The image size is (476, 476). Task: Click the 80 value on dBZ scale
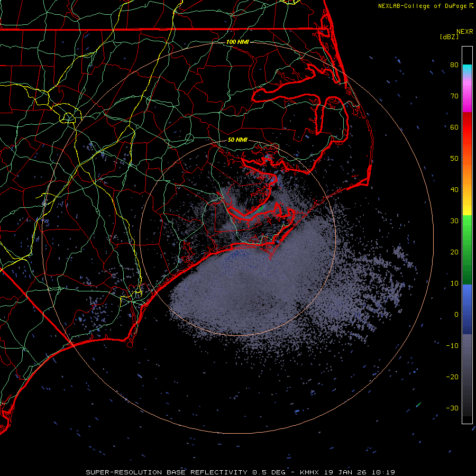[x=454, y=65]
